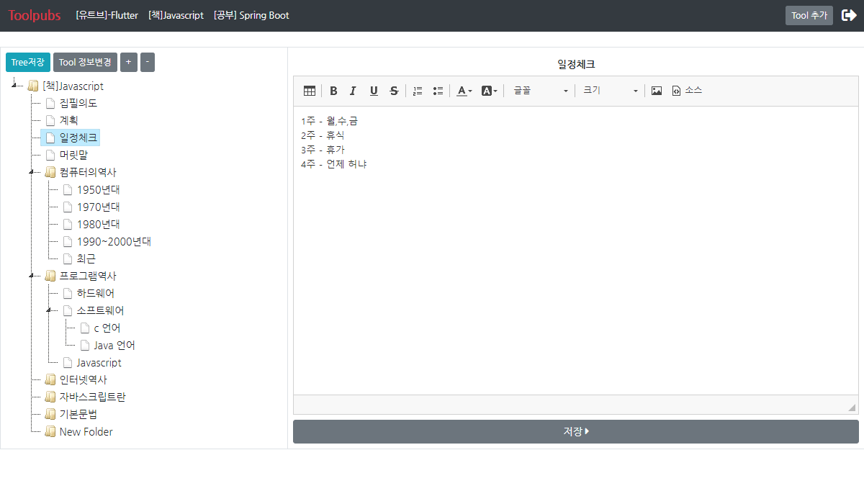The image size is (864, 504).
Task: Toggle underline text formatting
Action: 374,91
